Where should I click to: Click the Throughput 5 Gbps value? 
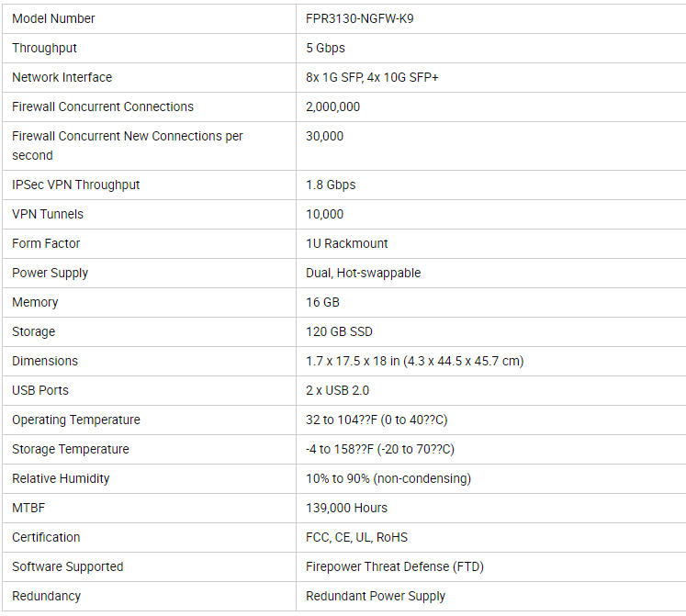pos(325,48)
